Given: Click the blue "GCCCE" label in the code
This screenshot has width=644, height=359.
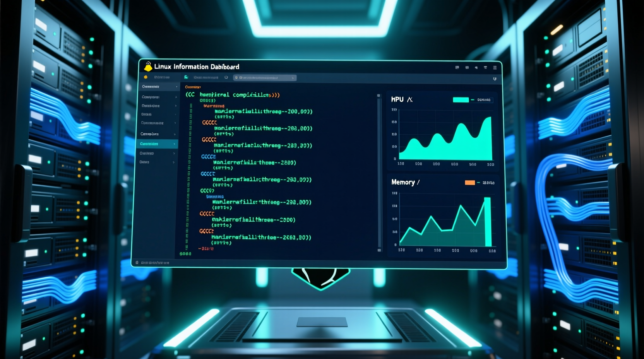Looking at the screenshot, I should coord(209,157).
